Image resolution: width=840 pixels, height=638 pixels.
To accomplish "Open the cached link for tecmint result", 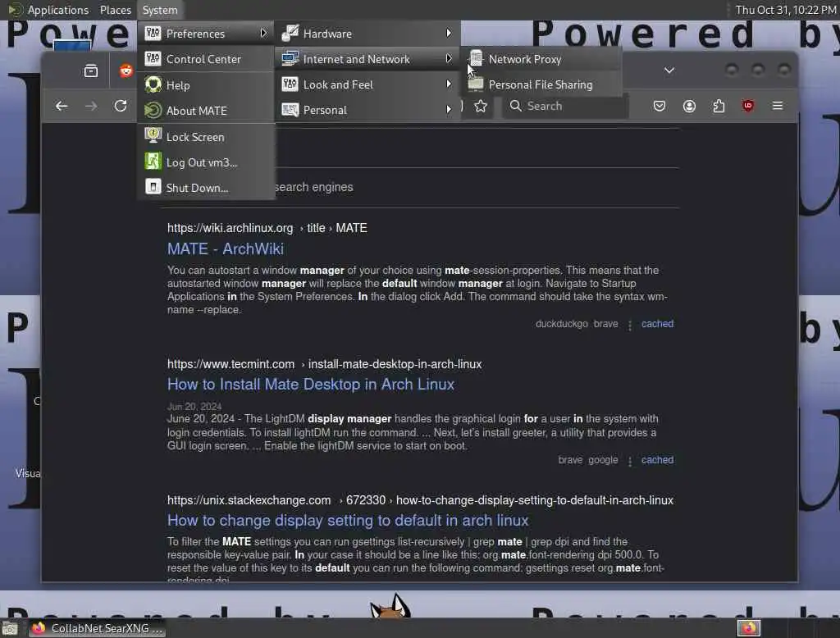I will click(657, 459).
